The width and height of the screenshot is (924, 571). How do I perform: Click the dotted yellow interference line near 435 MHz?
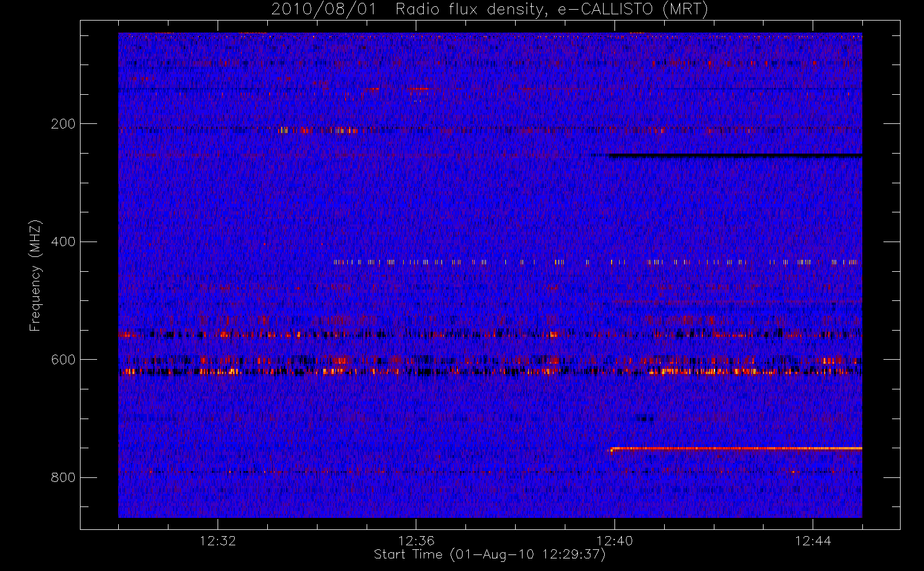(x=595, y=262)
